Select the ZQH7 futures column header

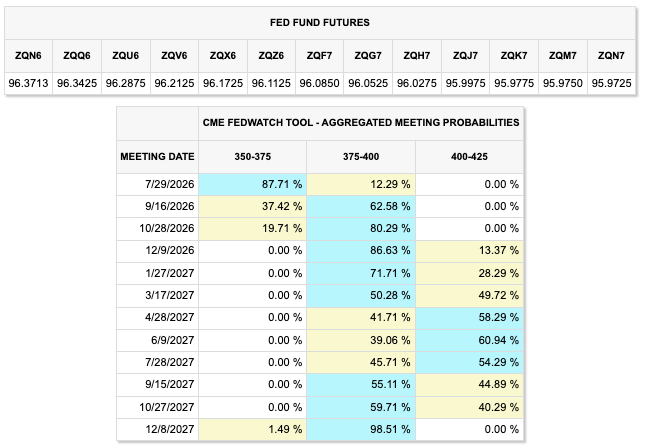coord(417,56)
